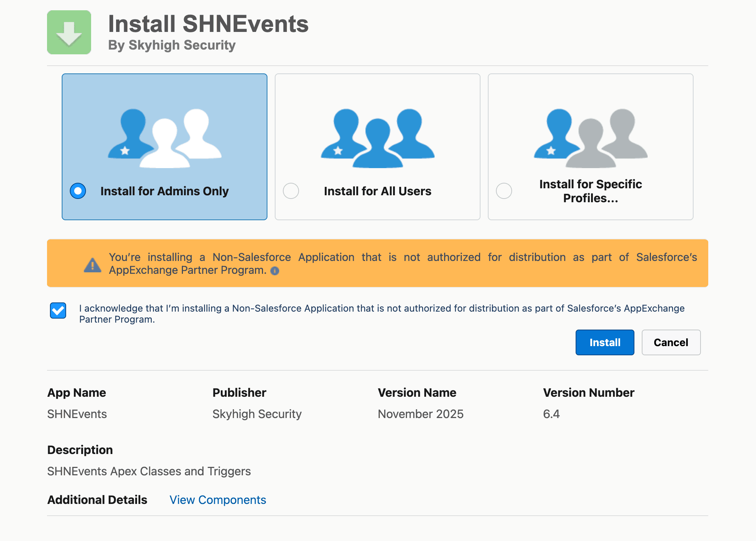Click the By Skyhigh Security subtitle
756x541 pixels.
pos(172,45)
